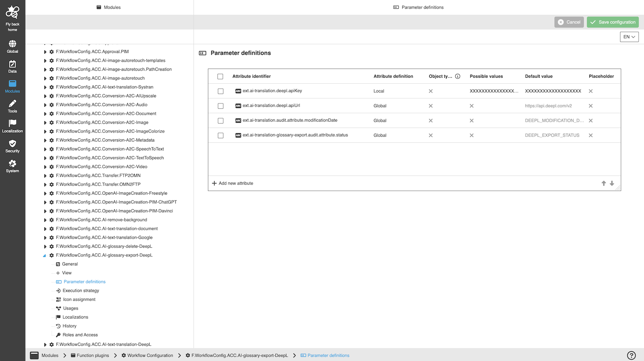Select Roles and Access tree item

[80, 335]
